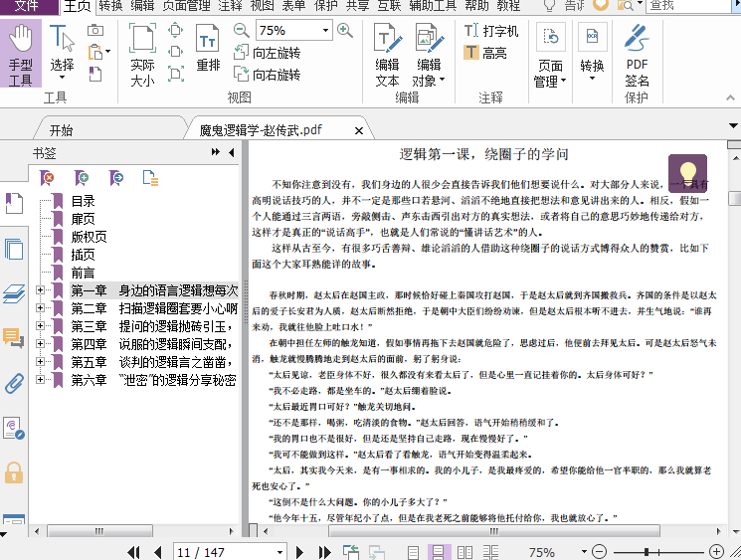Delete bookmark icon in bookmarks panel

click(x=48, y=178)
